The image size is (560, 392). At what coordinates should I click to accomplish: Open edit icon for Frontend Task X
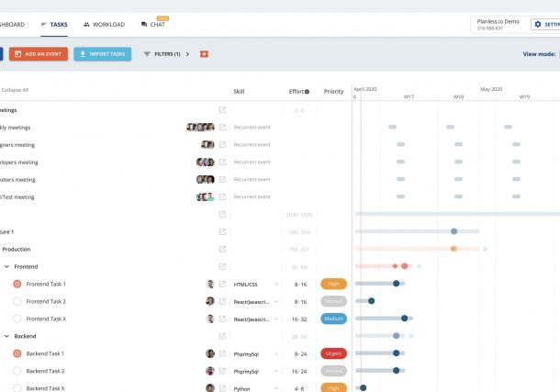[222, 319]
